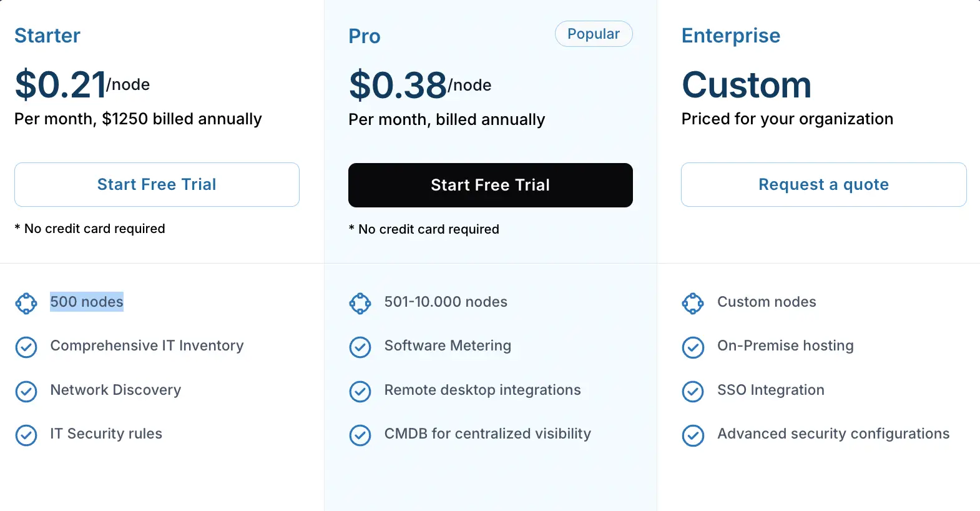Click the checkmark beside On-Premise hosting
Viewport: 980px width, 511px height.
pos(693,347)
